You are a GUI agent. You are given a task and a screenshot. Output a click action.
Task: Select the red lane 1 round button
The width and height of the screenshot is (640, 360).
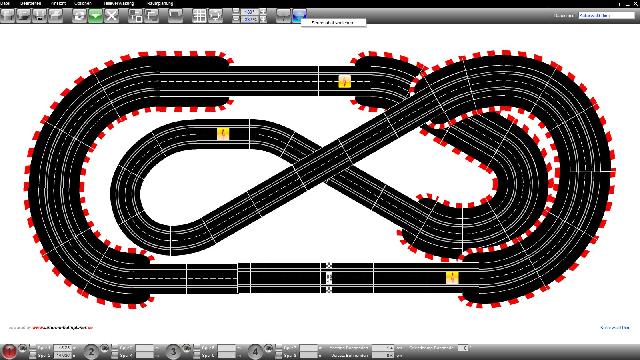click(9, 351)
